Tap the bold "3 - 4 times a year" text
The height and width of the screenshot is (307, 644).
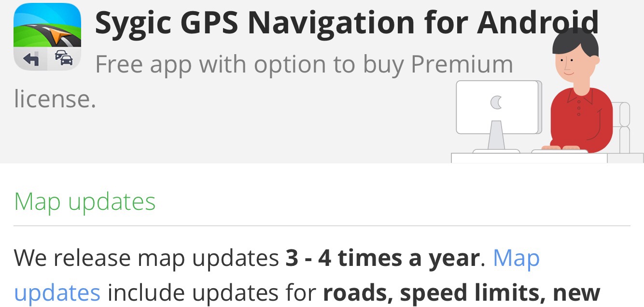tap(382, 258)
